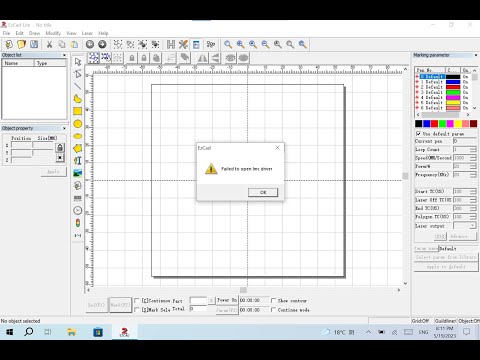480x360 pixels.
Task: Click the Power On button
Action: (227, 300)
